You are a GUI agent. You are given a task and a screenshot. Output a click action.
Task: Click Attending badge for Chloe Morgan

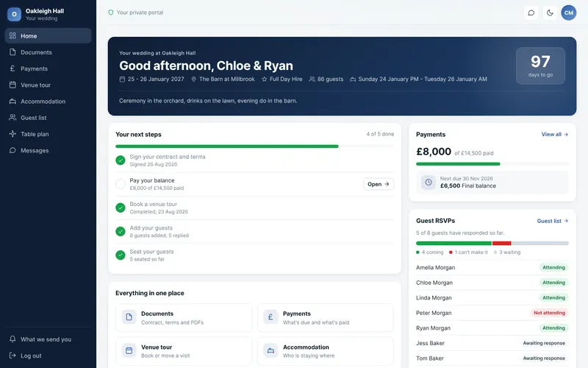(x=553, y=283)
